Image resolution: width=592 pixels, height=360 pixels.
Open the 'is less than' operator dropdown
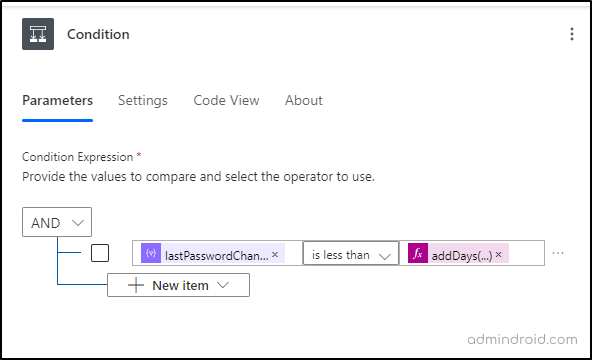351,253
